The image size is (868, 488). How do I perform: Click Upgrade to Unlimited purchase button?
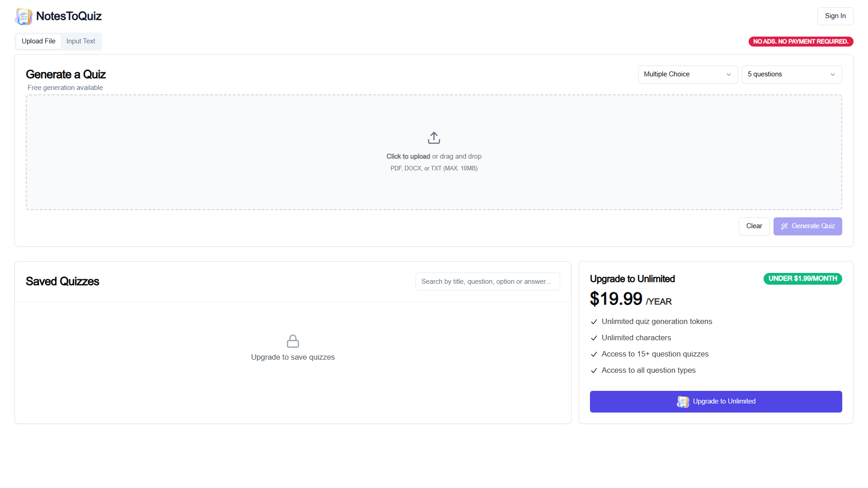point(716,402)
